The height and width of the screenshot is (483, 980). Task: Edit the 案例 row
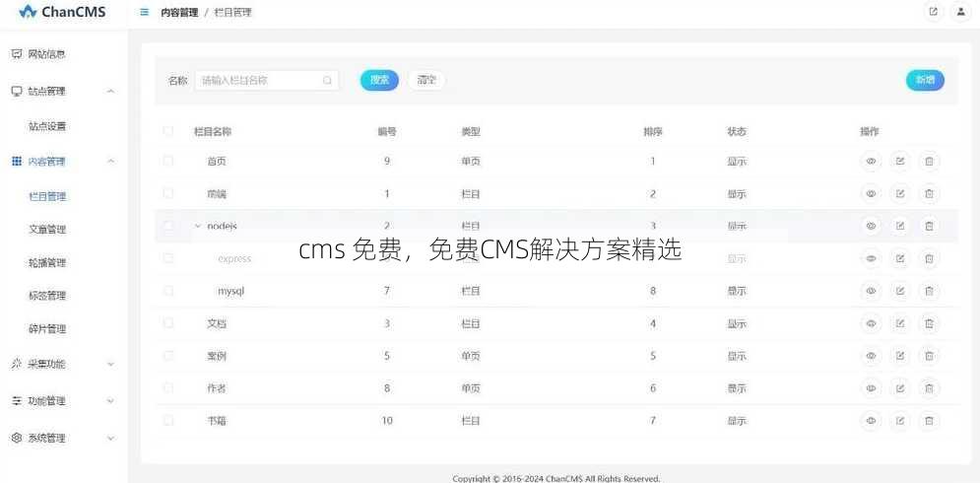900,356
